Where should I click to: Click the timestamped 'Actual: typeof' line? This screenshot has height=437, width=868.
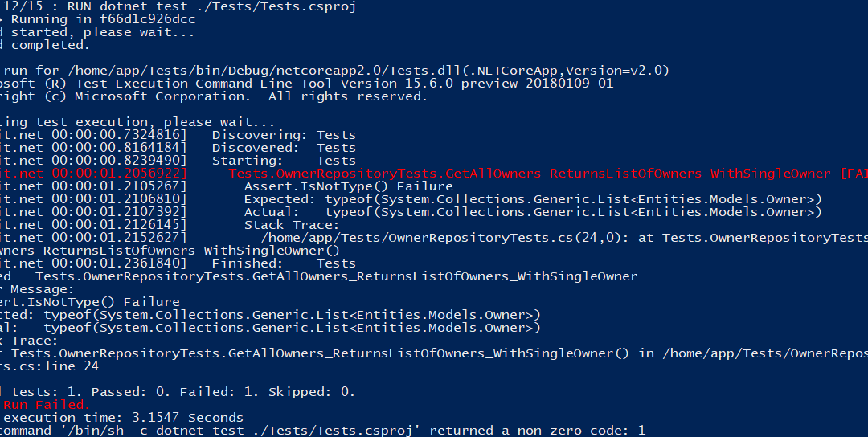tap(532, 212)
